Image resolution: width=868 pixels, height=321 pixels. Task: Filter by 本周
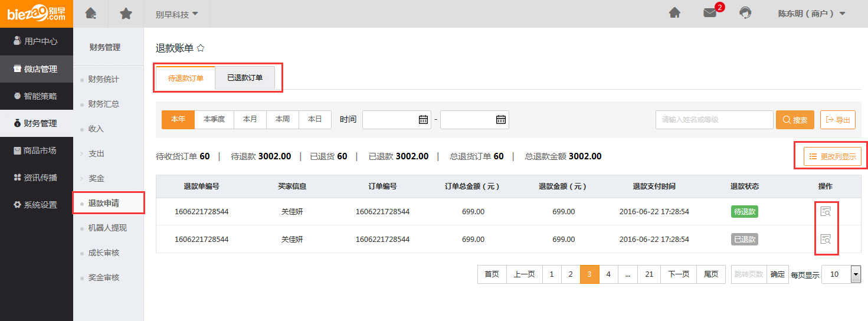click(x=283, y=119)
